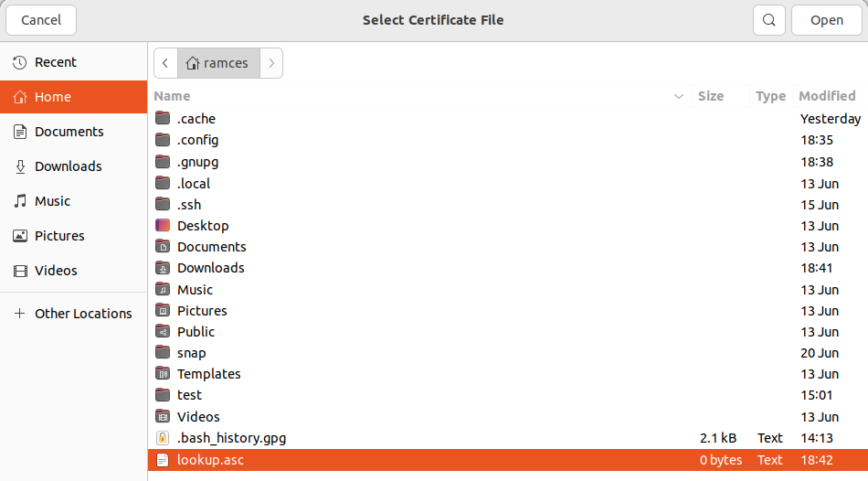
Task: Go forward with the right chevron
Action: (x=271, y=63)
